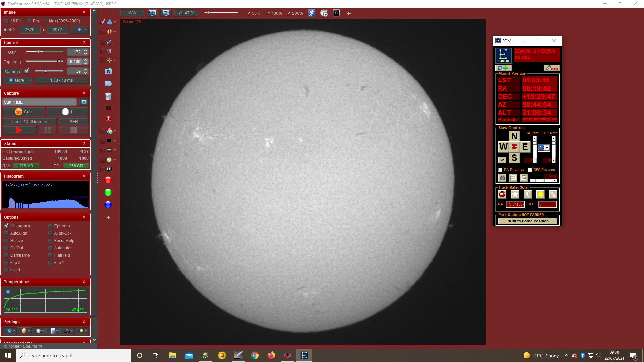Set zoom to 200%
The image size is (644, 362).
[x=295, y=13]
